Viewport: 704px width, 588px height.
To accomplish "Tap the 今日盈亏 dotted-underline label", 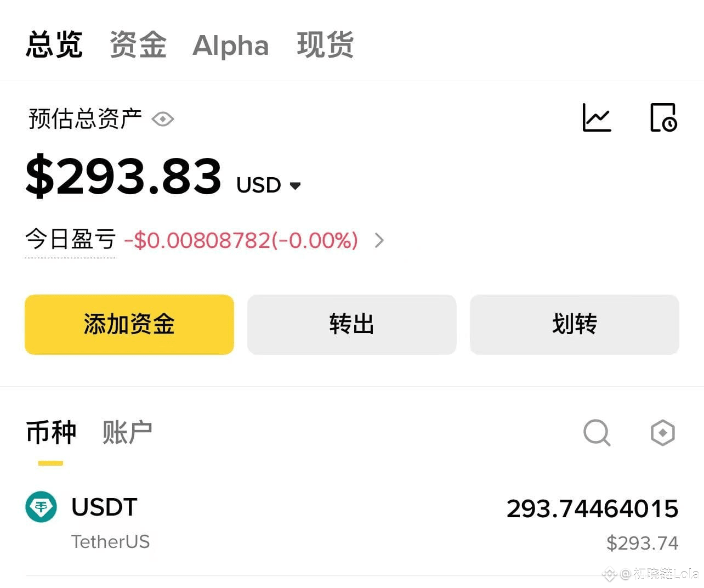I will click(x=70, y=240).
